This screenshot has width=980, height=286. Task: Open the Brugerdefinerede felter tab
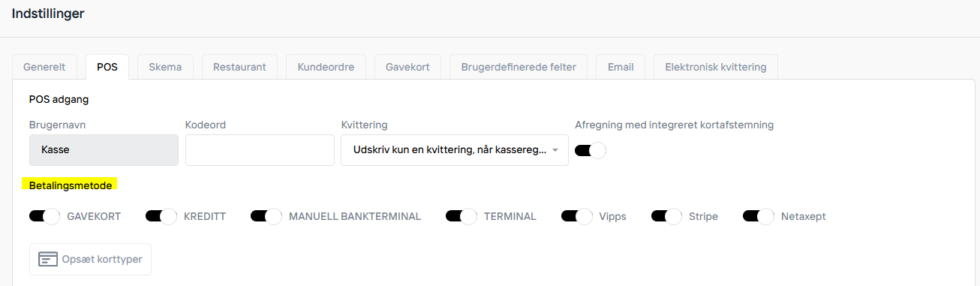(x=519, y=67)
